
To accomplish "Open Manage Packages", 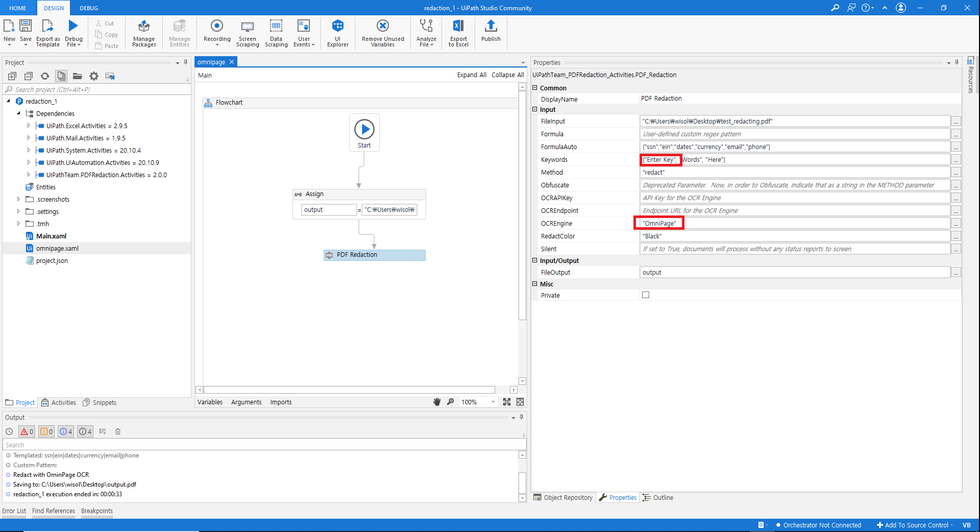I will pyautogui.click(x=144, y=33).
